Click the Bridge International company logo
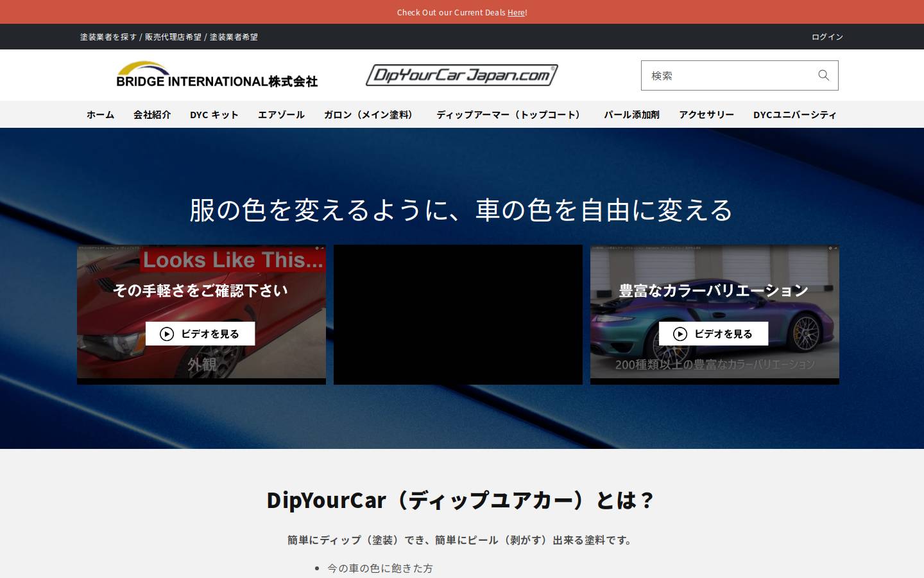 [x=217, y=74]
